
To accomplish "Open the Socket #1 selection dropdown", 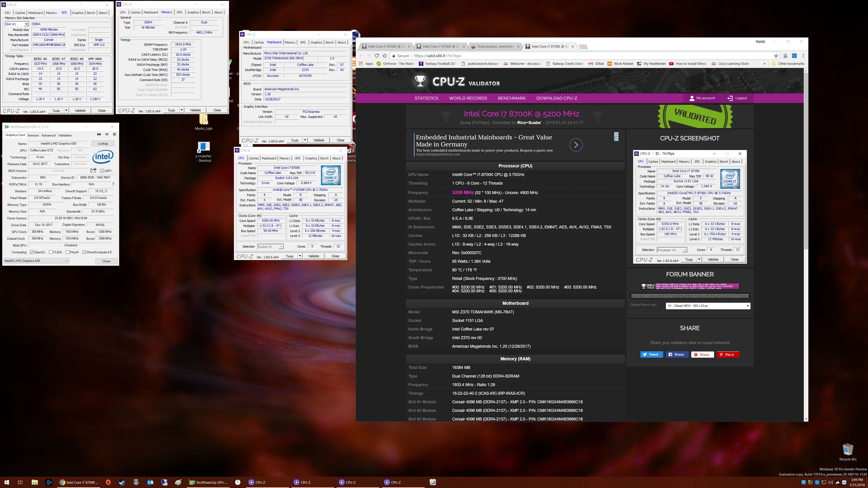I will click(x=270, y=246).
